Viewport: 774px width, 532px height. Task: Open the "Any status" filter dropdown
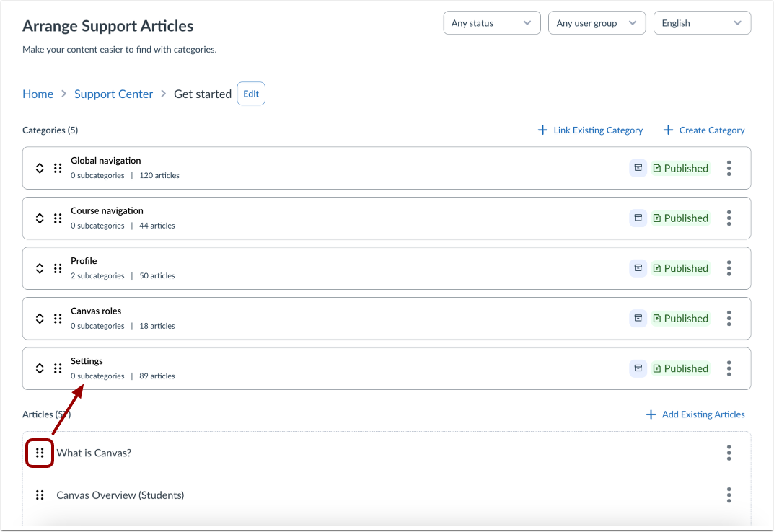coord(491,22)
